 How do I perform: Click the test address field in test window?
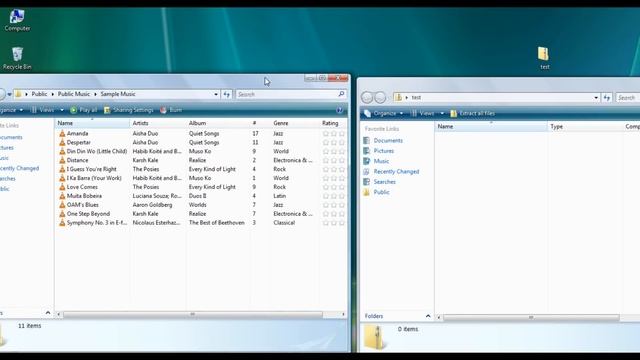(x=497, y=98)
